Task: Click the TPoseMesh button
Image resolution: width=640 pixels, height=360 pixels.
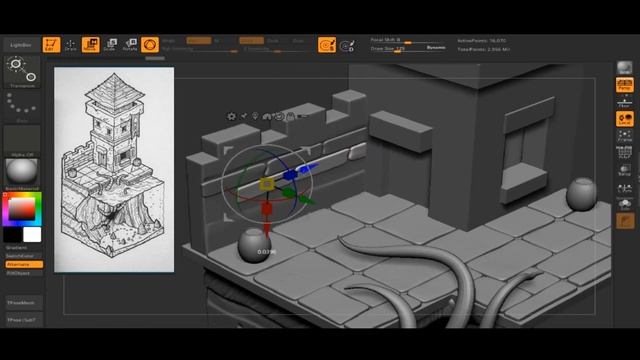Action: [x=24, y=303]
